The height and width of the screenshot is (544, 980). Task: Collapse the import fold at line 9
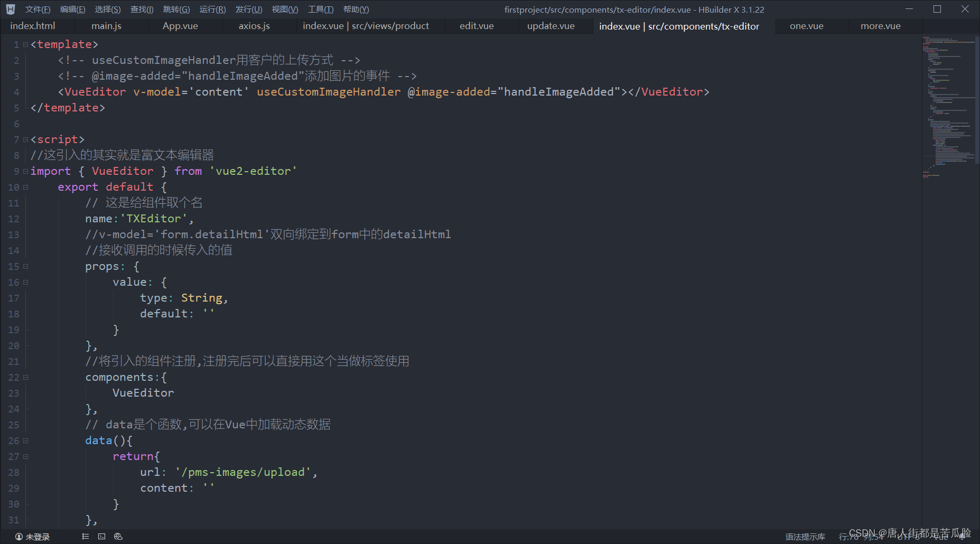coord(25,172)
